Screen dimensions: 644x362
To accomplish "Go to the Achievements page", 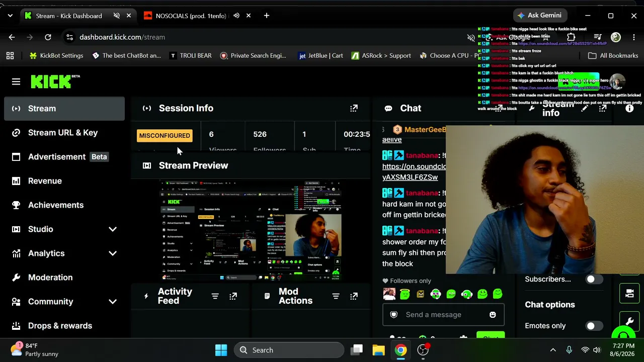I will click(x=64, y=205).
